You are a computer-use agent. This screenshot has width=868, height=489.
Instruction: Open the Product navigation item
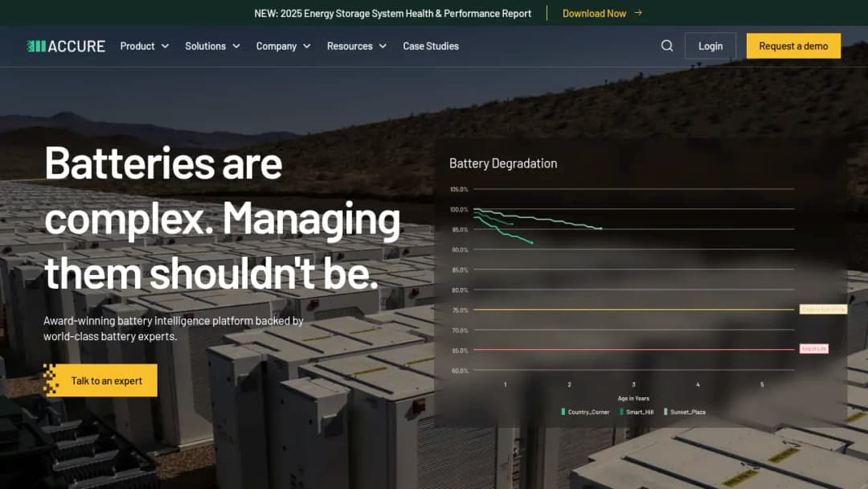tap(137, 46)
